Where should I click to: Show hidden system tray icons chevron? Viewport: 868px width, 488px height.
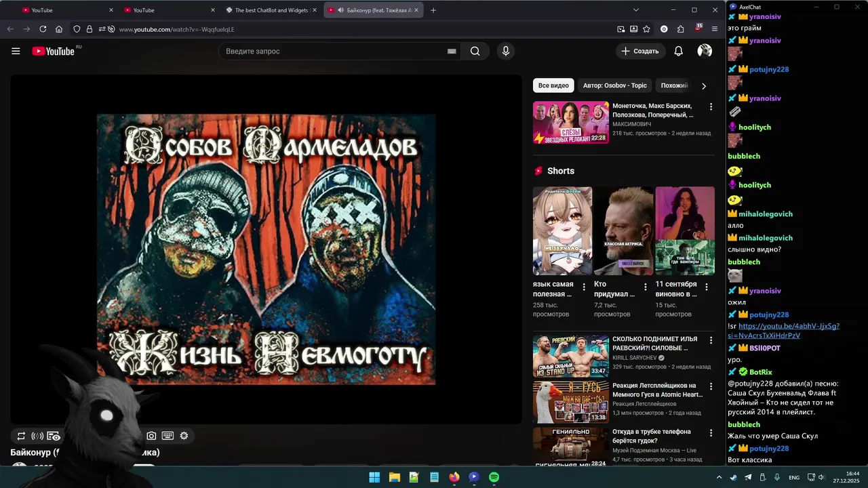tap(719, 477)
